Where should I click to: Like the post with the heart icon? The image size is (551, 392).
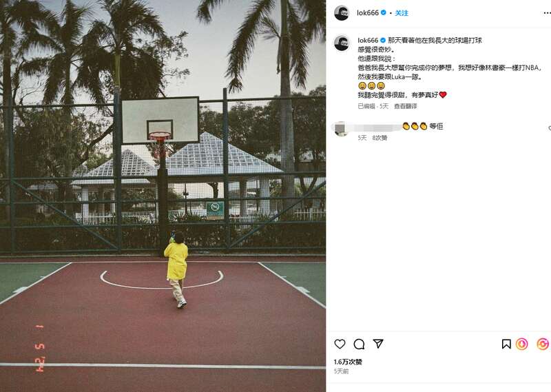tap(340, 344)
